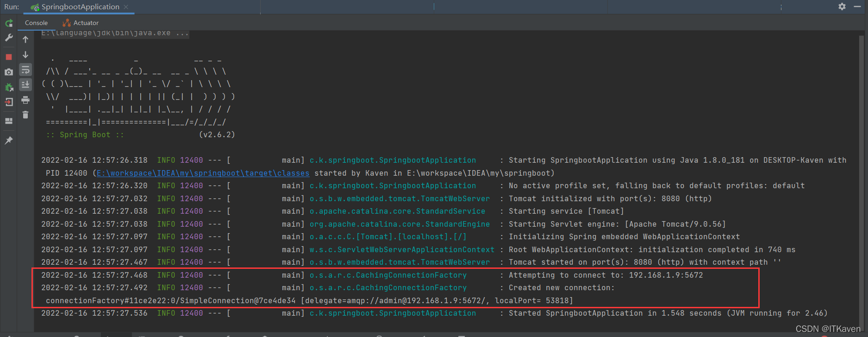Click the ":: Spring Boot ::" banner label
The image size is (868, 337).
85,135
